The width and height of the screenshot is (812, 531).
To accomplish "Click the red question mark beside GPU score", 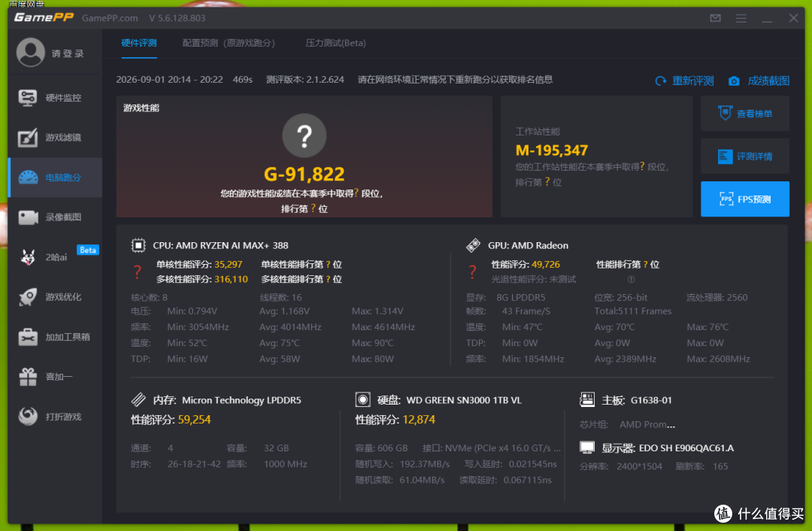I will 472,272.
